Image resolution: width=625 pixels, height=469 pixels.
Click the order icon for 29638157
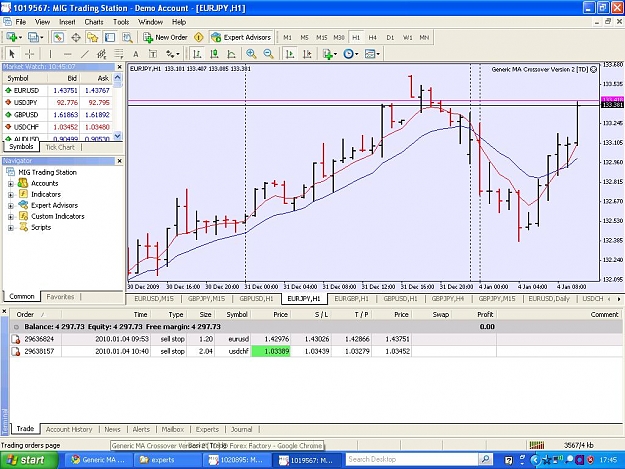click(x=16, y=351)
